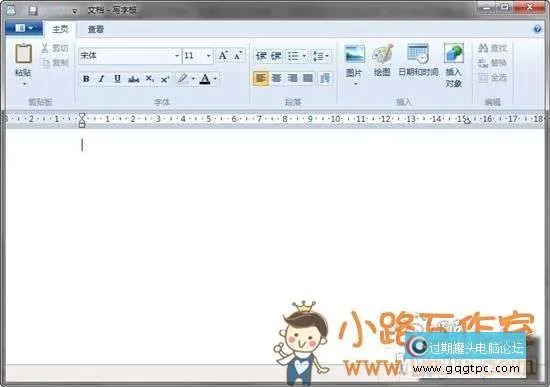550x387 pixels.
Task: Open WordPad Help question mark
Action: click(x=537, y=29)
